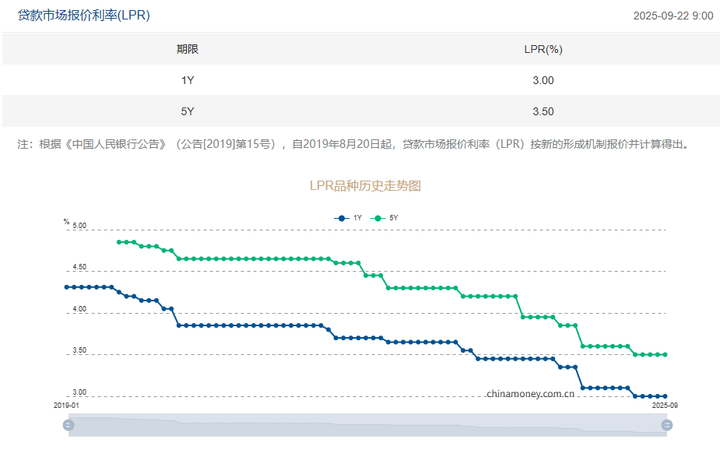Click the first 1Y data point at 2019-01
Viewport: 720px width, 457px height.
(x=66, y=287)
